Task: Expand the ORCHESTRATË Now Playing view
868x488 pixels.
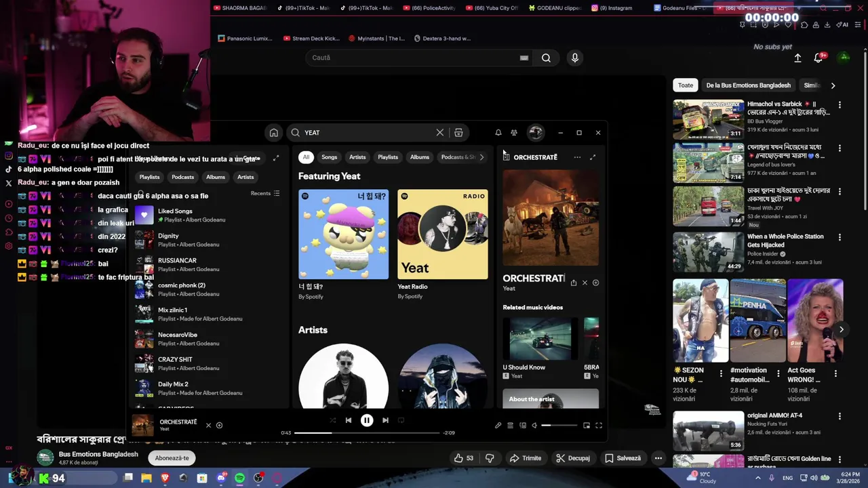Action: pos(593,157)
